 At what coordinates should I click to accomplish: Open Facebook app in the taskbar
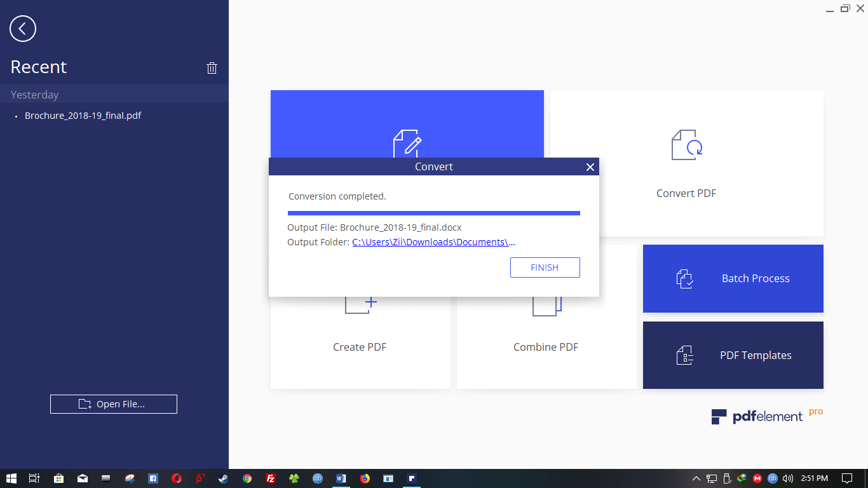tap(153, 478)
